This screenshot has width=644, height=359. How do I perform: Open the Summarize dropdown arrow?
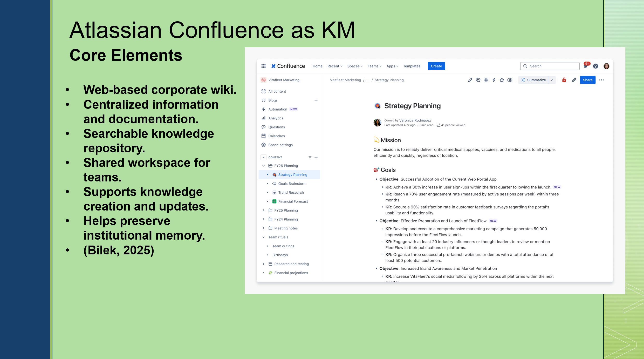[552, 80]
